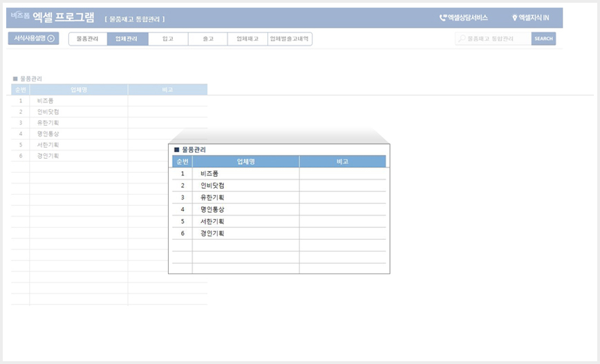Select the 업체재고 tab
600x364 pixels.
[x=247, y=39]
